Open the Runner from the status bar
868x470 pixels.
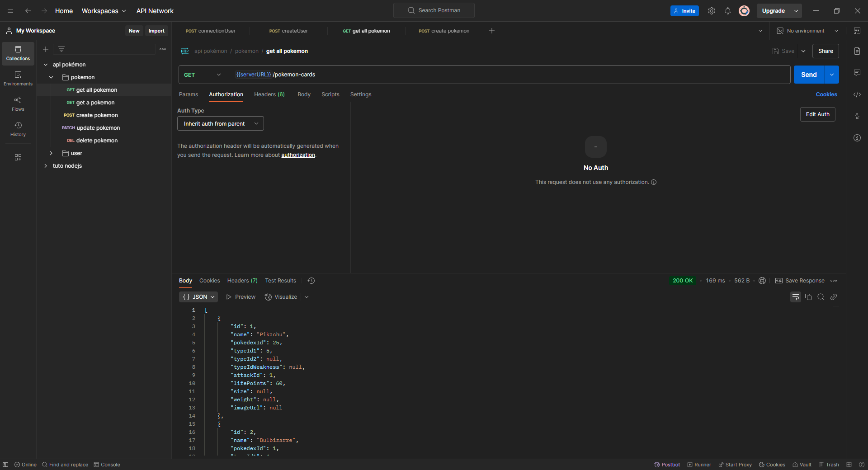point(699,465)
